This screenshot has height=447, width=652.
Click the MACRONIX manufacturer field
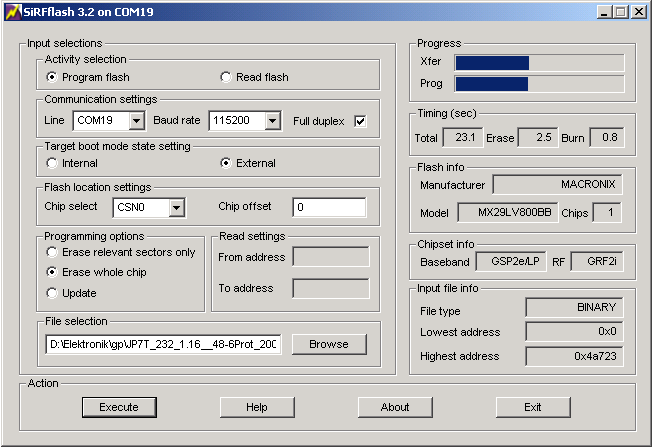click(557, 184)
